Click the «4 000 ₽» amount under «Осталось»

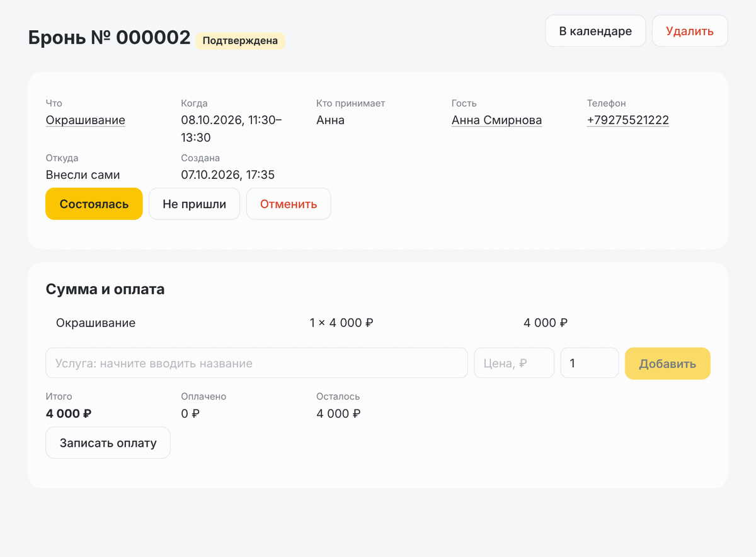tap(338, 414)
